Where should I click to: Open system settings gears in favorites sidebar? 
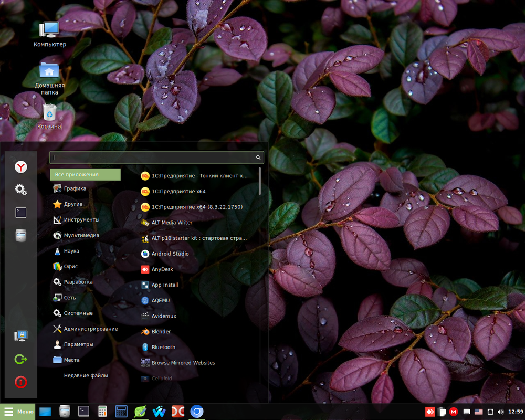[x=21, y=190]
